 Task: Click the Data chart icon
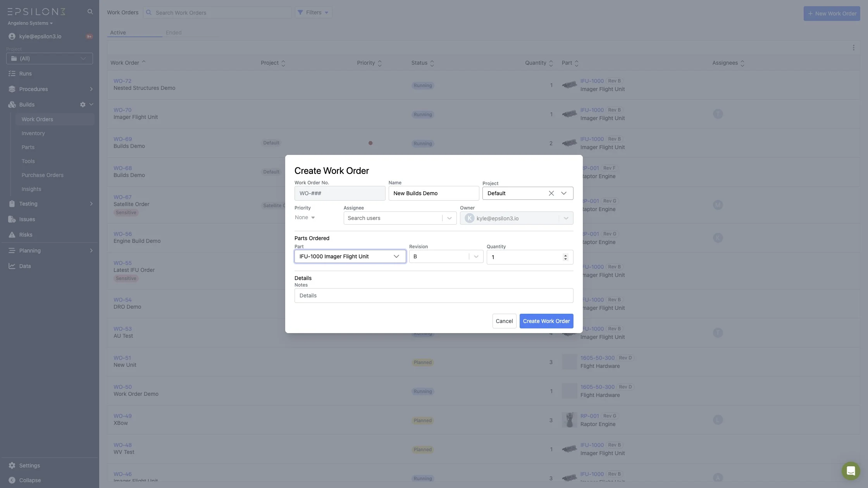coord(12,266)
